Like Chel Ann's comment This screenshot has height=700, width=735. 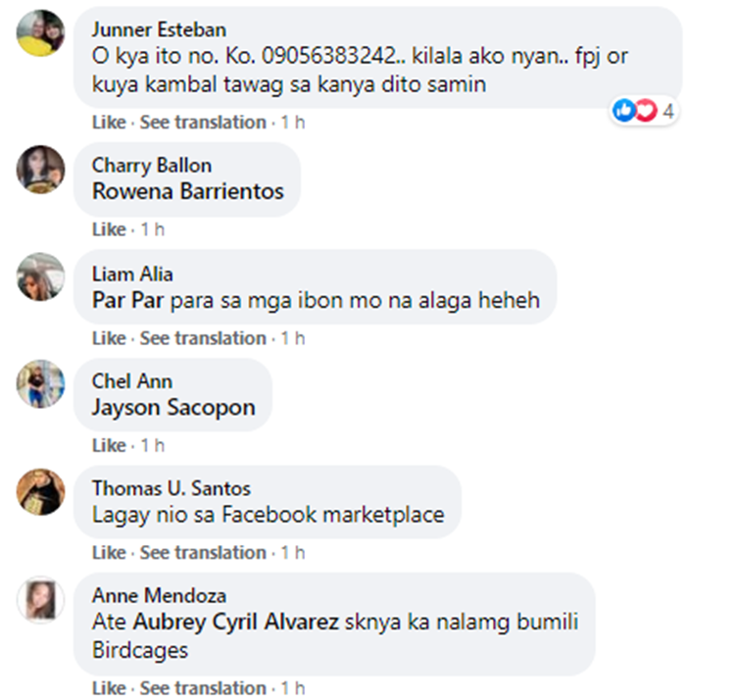109,446
